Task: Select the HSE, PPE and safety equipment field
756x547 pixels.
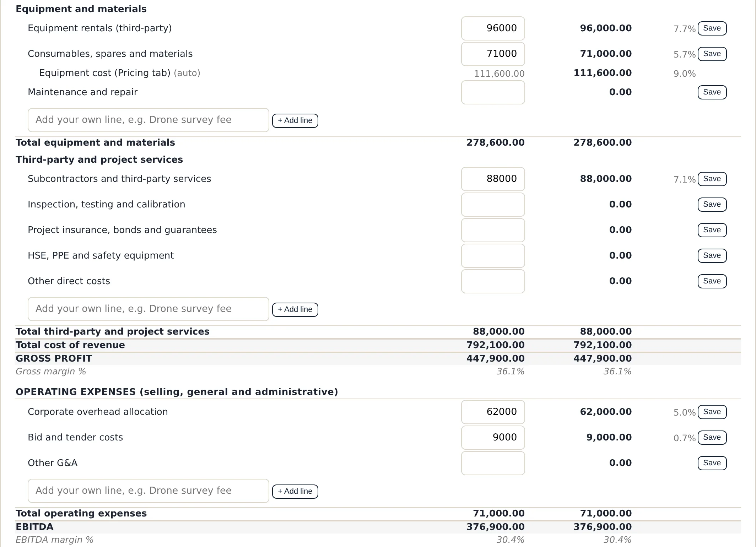Action: coord(493,256)
